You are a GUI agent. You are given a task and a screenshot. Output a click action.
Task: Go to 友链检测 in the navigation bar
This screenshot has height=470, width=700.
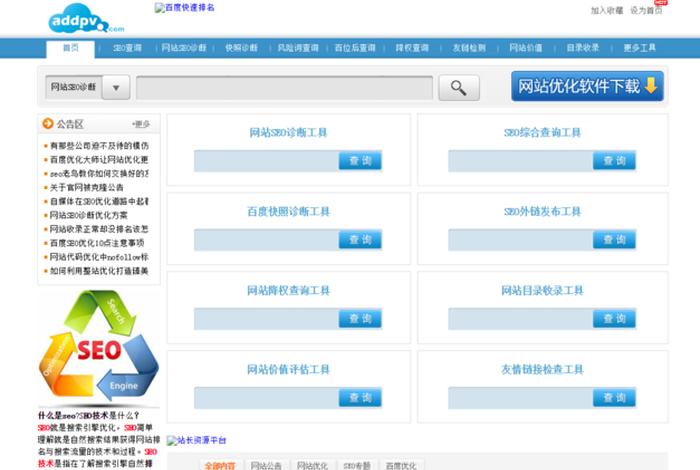point(469,48)
